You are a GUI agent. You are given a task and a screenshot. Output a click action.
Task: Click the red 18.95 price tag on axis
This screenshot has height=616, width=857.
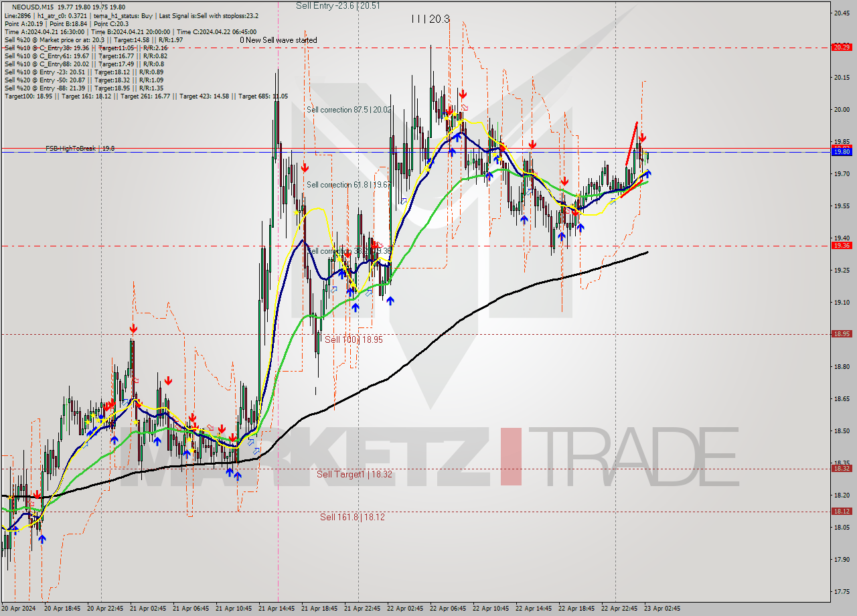tap(841, 334)
